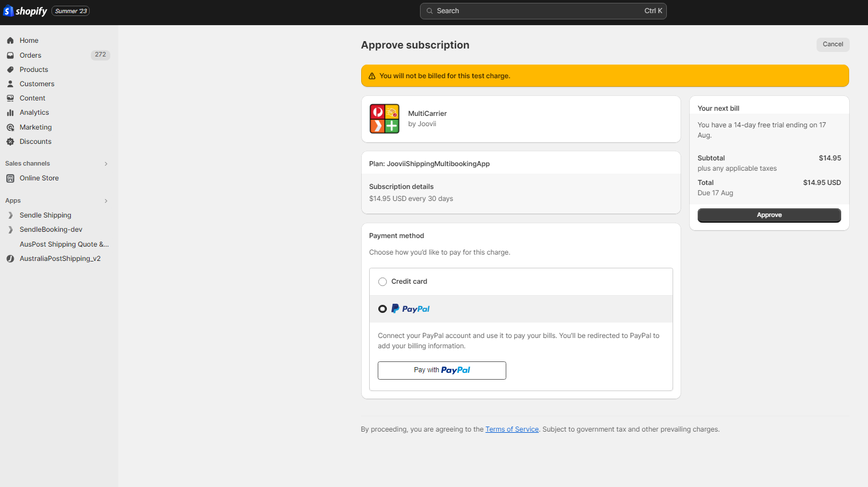The image size is (868, 487).
Task: Click the Customers person icon
Action: pos(10,83)
